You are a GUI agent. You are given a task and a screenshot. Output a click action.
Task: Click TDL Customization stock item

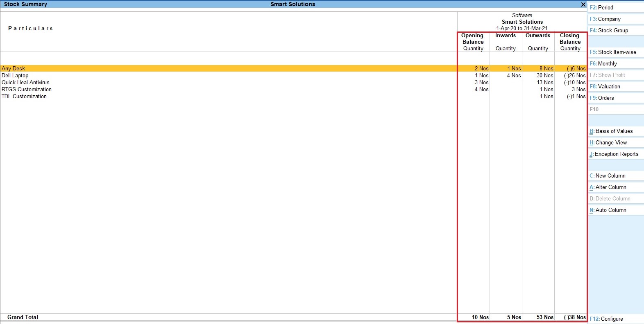(24, 96)
